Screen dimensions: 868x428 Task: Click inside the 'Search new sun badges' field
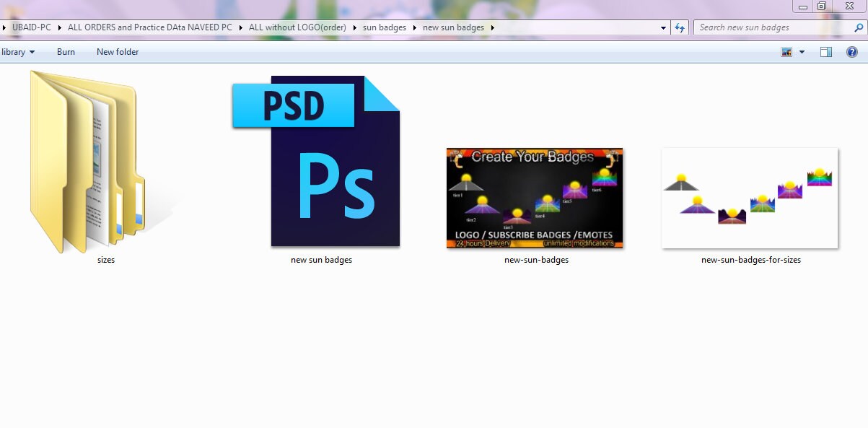click(765, 27)
